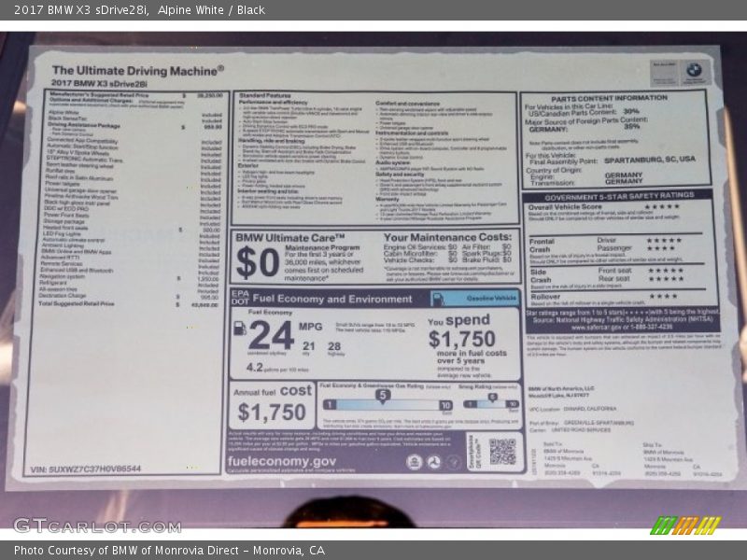Click the colored stripes logo at bottom right

[686, 525]
